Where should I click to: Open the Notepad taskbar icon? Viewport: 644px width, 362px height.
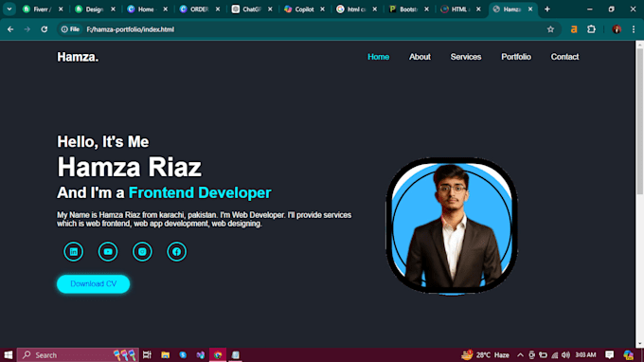(235, 354)
